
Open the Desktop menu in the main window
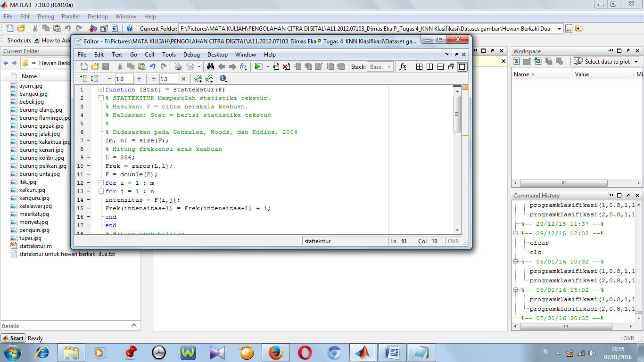97,16
